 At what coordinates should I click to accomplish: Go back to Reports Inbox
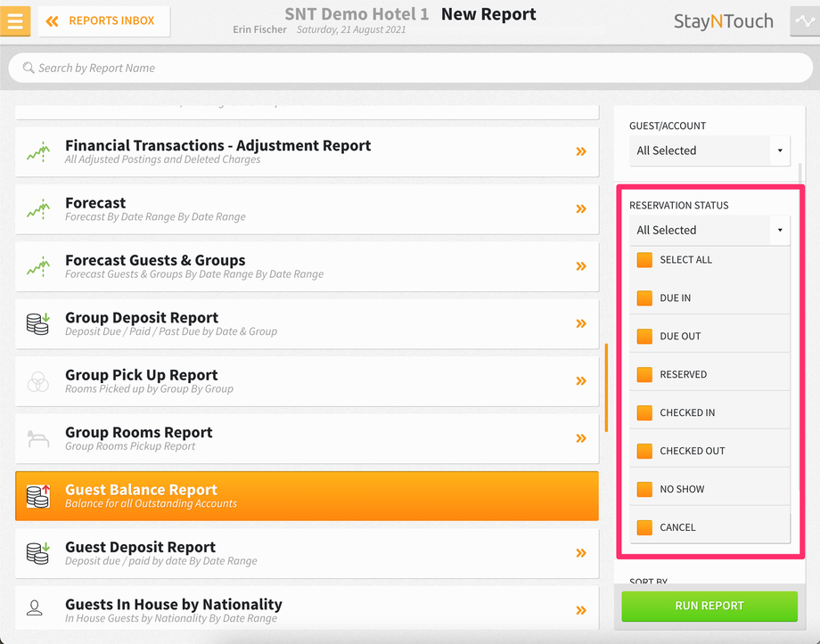coord(104,20)
